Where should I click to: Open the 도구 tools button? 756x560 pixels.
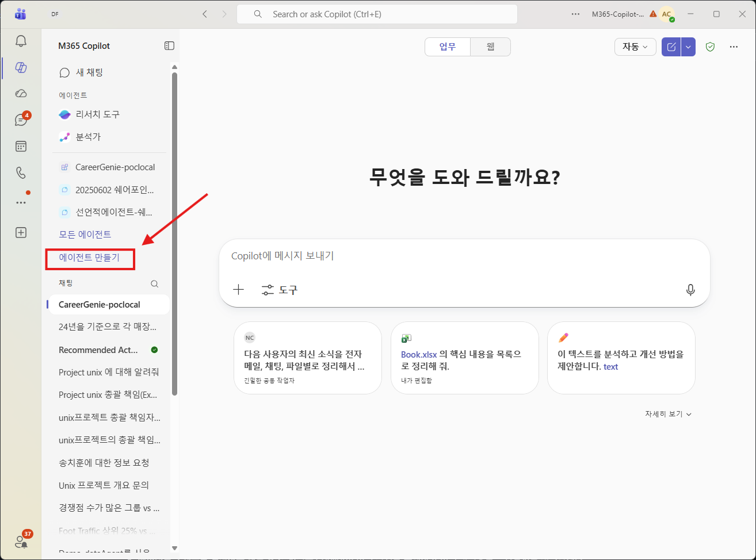[x=280, y=290]
